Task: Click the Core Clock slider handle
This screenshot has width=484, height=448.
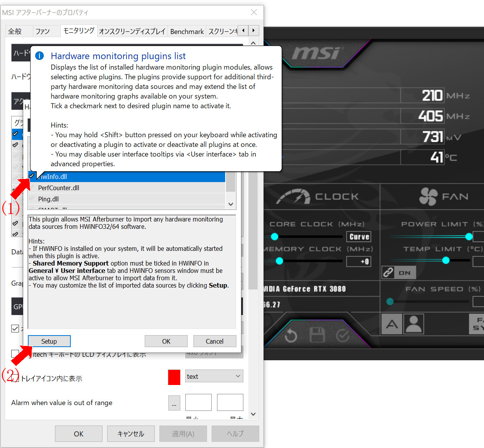Action: coord(275,237)
